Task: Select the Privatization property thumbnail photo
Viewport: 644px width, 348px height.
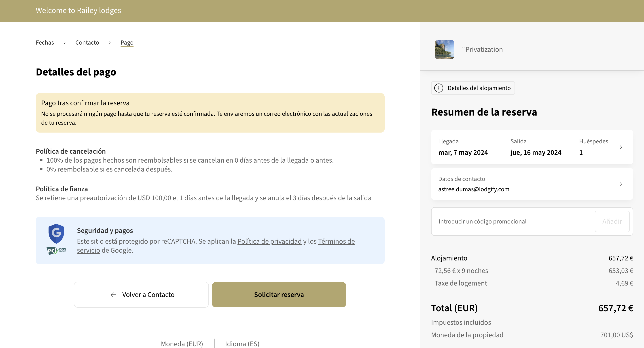Action: (x=445, y=49)
